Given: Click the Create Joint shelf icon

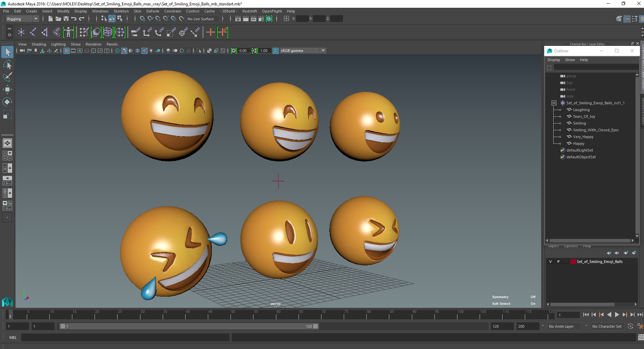Looking at the screenshot, I should pos(33,32).
